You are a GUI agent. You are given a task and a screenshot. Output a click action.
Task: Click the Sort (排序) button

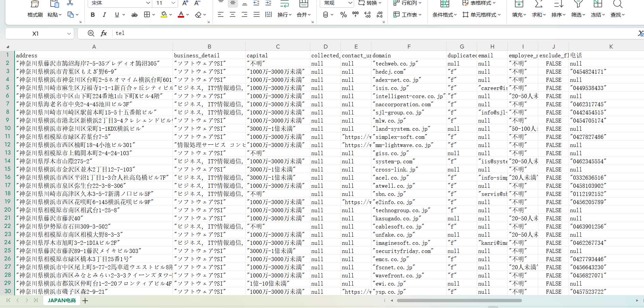(558, 9)
